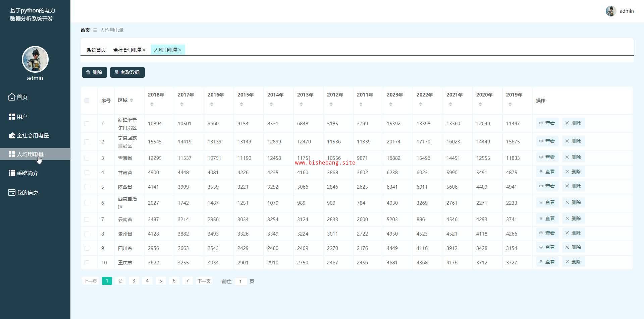This screenshot has width=644, height=319.
Task: Close the 人均用电量 tab with its X icon
Action: tap(180, 50)
